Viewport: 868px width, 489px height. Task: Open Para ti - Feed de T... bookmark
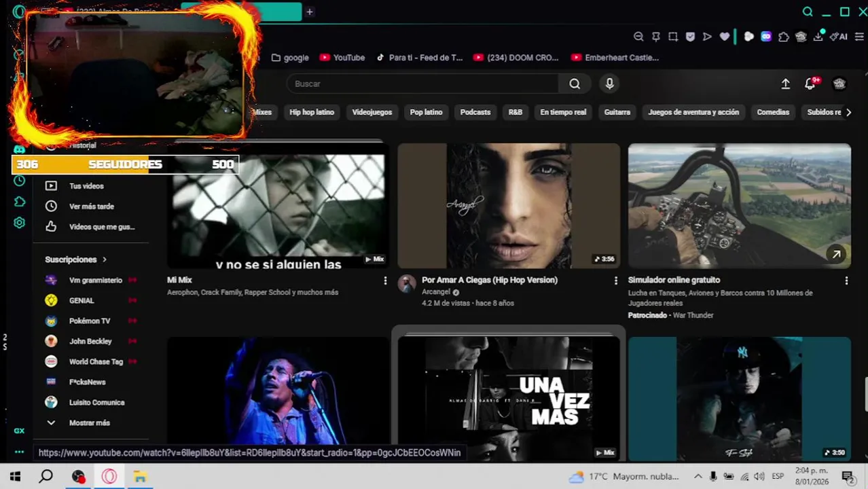tap(419, 58)
